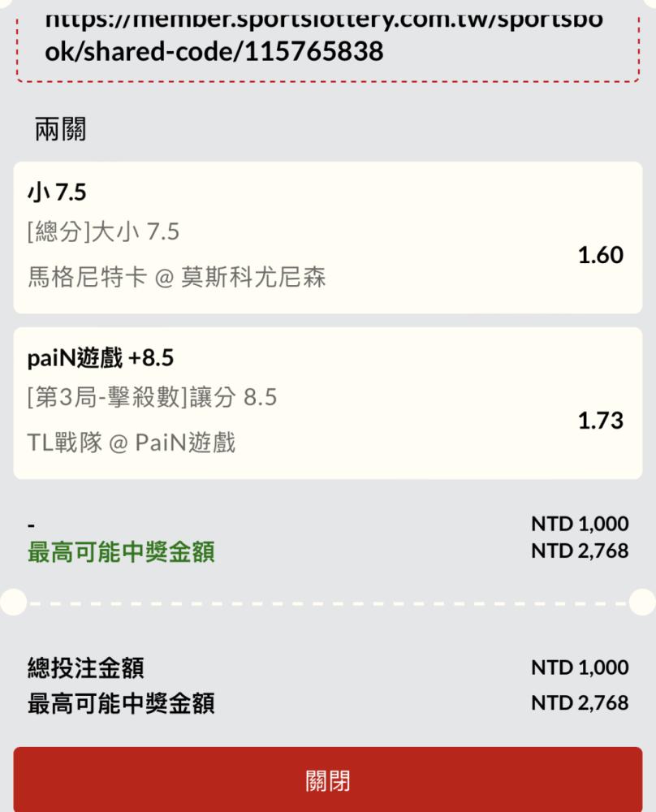Click the bottom NTD 2,768 payout amount
656x812 pixels.
[580, 702]
